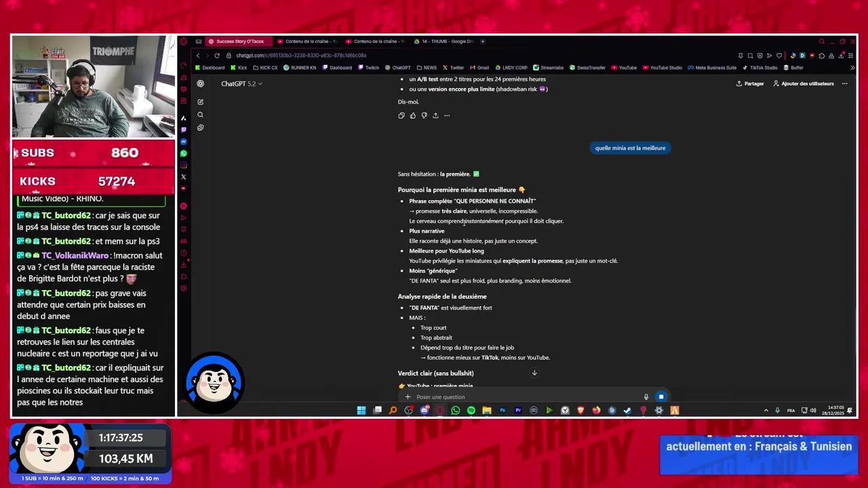Click the plus attach icon in prompt box
This screenshot has height=488, width=868.
click(408, 397)
